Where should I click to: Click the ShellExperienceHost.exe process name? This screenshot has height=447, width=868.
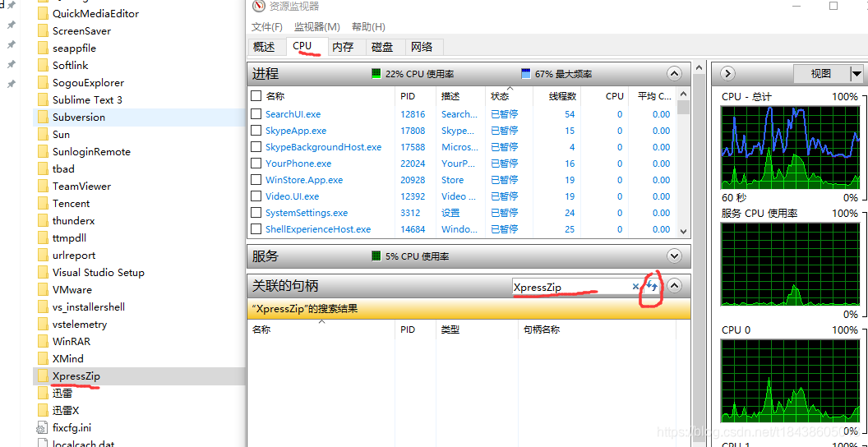coord(318,229)
